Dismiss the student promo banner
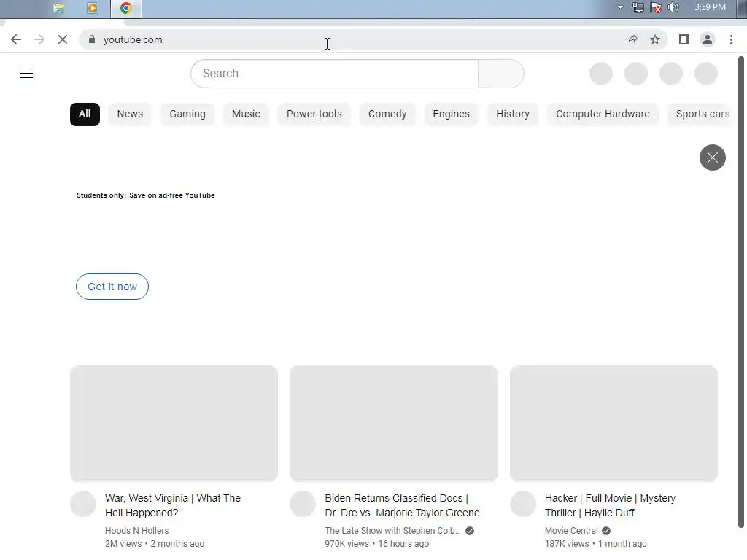Image resolution: width=747 pixels, height=560 pixels. click(x=712, y=157)
